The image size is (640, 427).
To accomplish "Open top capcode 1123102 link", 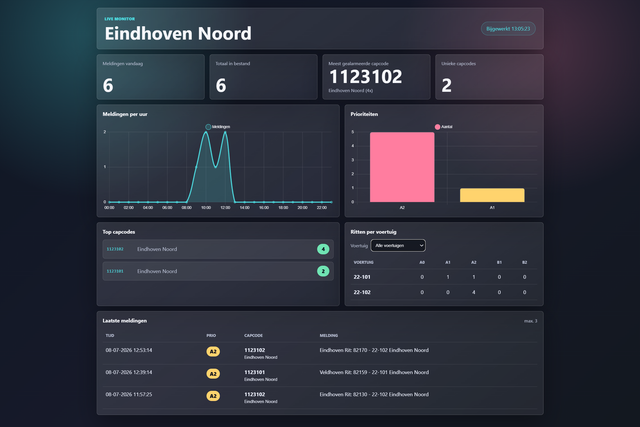I will 115,249.
